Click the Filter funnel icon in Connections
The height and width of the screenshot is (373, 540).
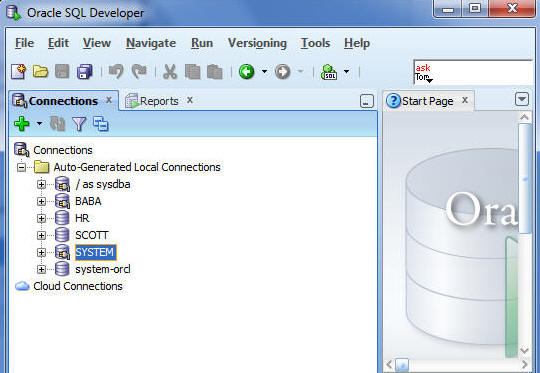[x=79, y=124]
